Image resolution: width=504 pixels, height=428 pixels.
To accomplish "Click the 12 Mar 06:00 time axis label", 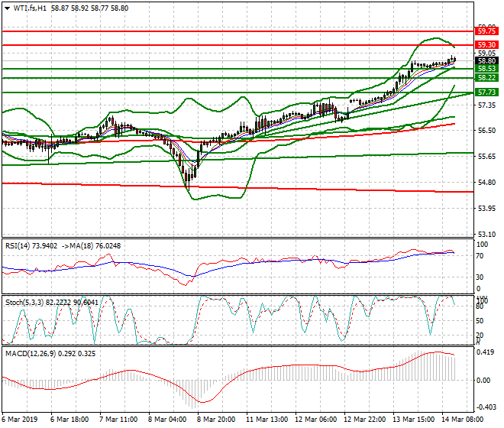I will click(315, 420).
